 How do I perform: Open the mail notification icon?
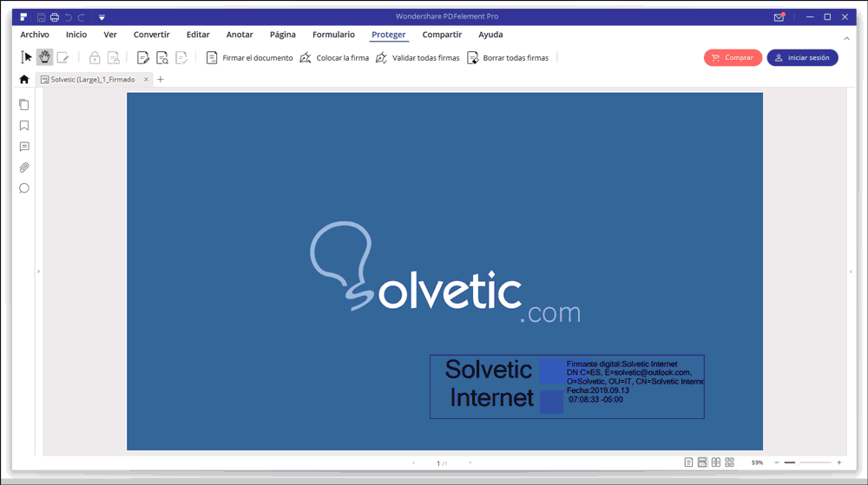tap(779, 17)
